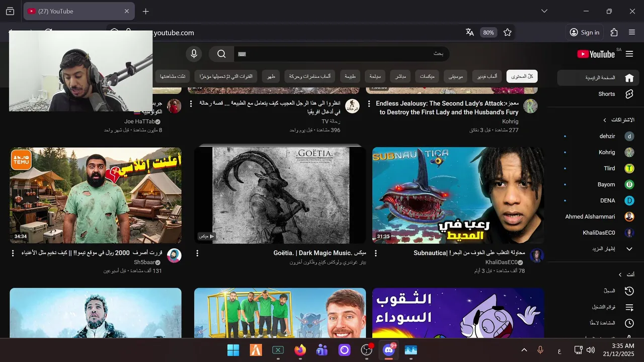This screenshot has width=644, height=362.
Task: Open the playlists icon in sidebar
Action: tap(629, 307)
